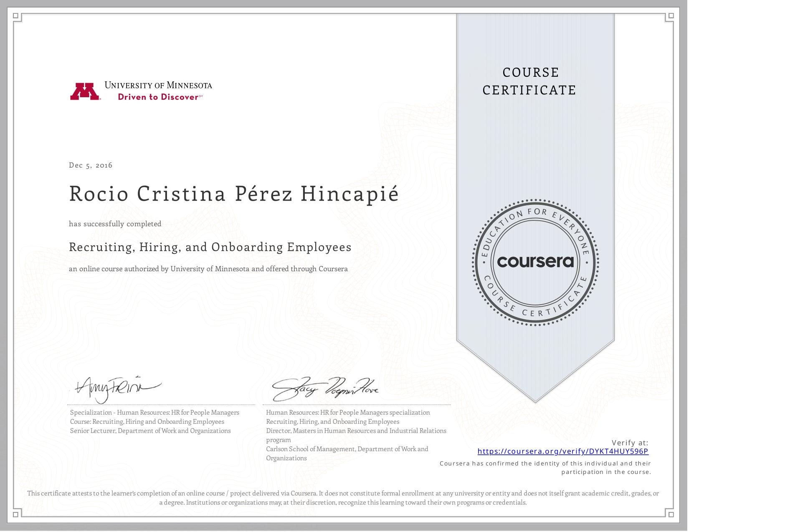Click the course title Recruiting, Hiring, and Onboarding Employees
The width and height of the screenshot is (795, 532).
pyautogui.click(x=210, y=247)
